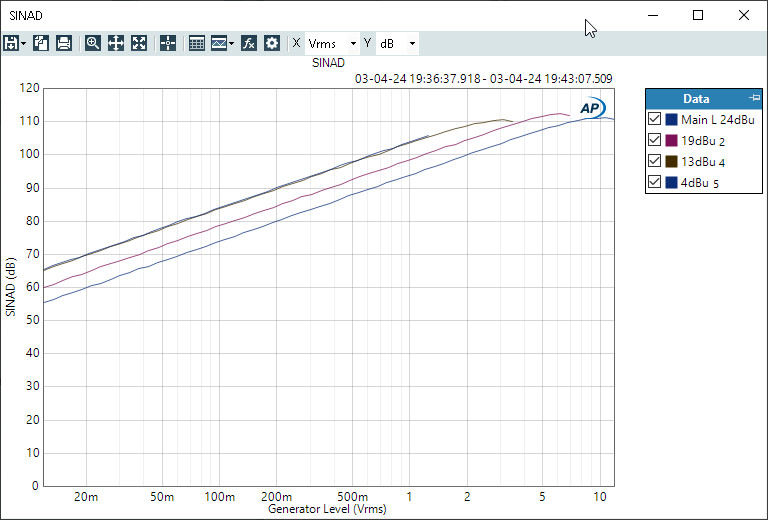The width and height of the screenshot is (768, 520).
Task: Click the Save graph icon
Action: point(11,44)
